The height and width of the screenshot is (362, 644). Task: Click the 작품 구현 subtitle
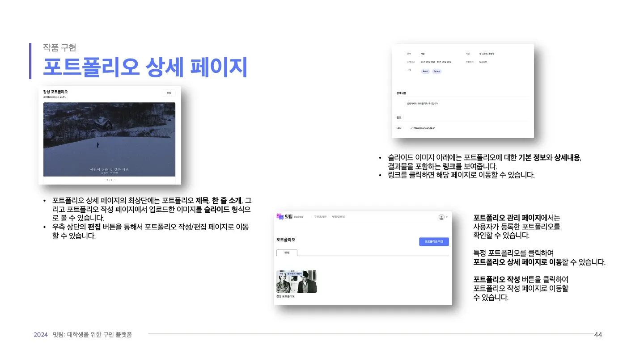59,47
